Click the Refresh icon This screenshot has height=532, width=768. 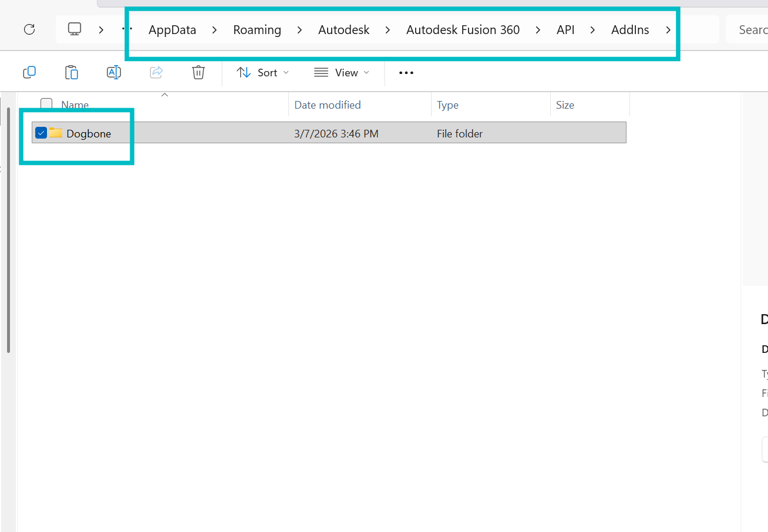point(29,29)
